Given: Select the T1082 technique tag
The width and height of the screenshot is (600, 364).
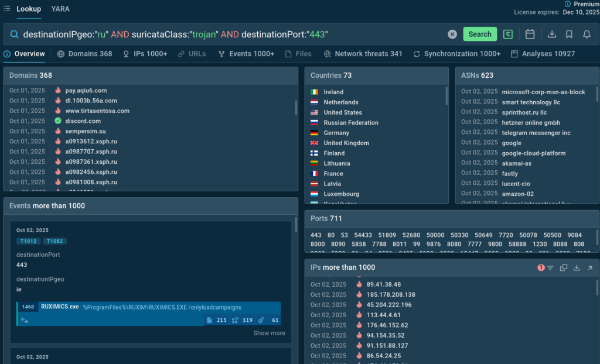Looking at the screenshot, I should tap(53, 241).
